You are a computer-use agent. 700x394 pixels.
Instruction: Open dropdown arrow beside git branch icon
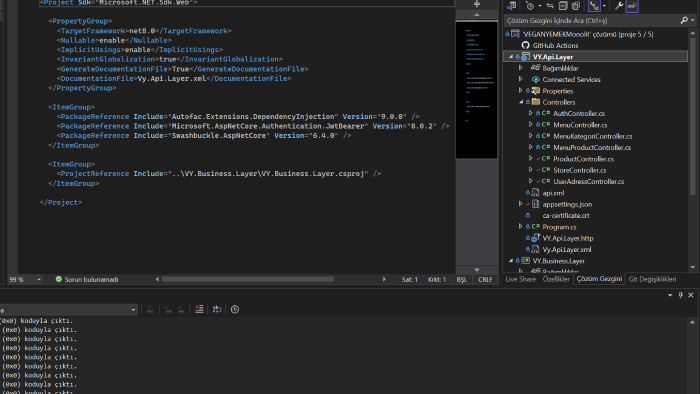pyautogui.click(x=604, y=6)
